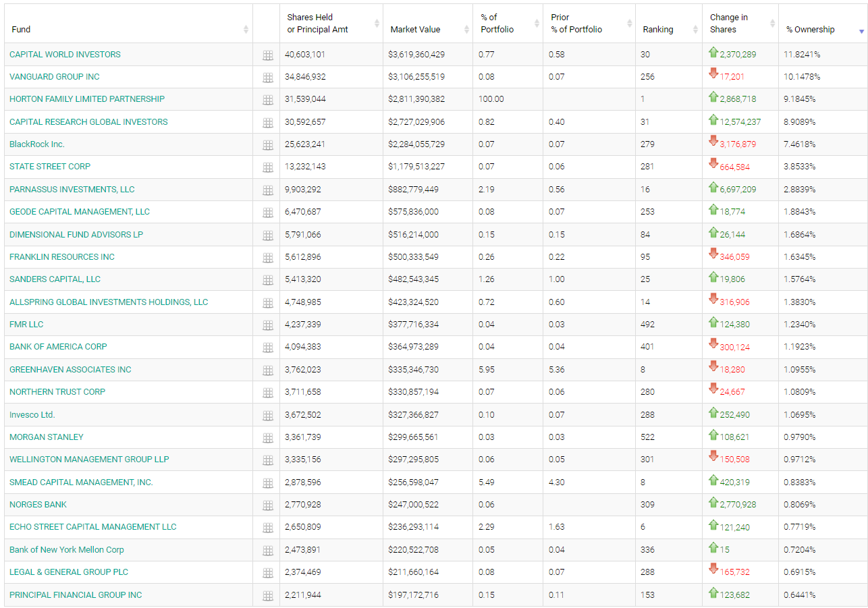Image resolution: width=868 pixels, height=608 pixels.
Task: Click grid icon in STATE STREET CORP row
Action: [x=267, y=167]
